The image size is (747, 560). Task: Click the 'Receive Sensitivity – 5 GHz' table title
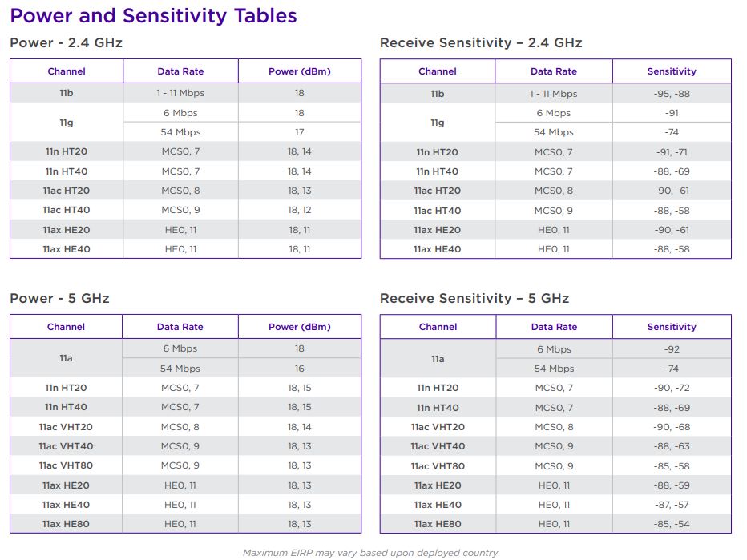point(474,298)
